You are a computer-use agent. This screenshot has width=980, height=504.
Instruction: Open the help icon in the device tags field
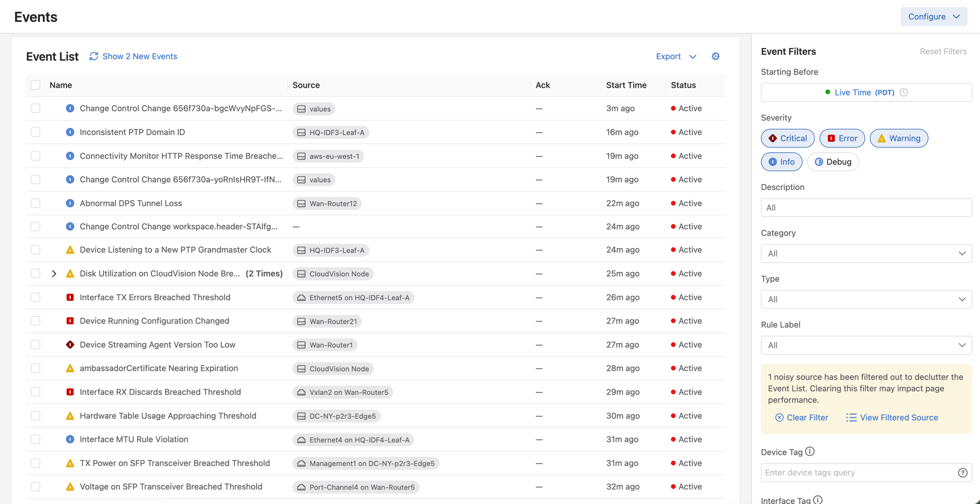coord(962,473)
